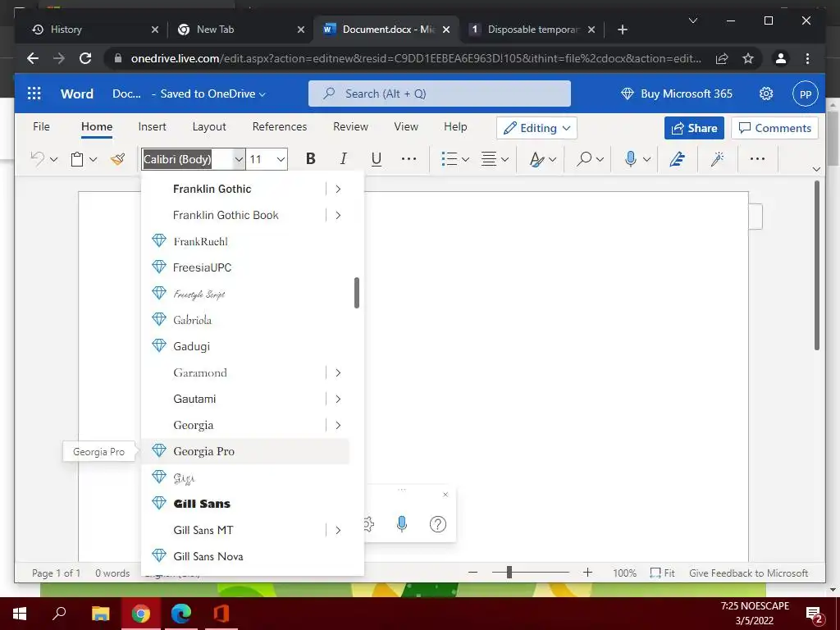840x630 pixels.
Task: Open the Help tab
Action: (x=455, y=127)
